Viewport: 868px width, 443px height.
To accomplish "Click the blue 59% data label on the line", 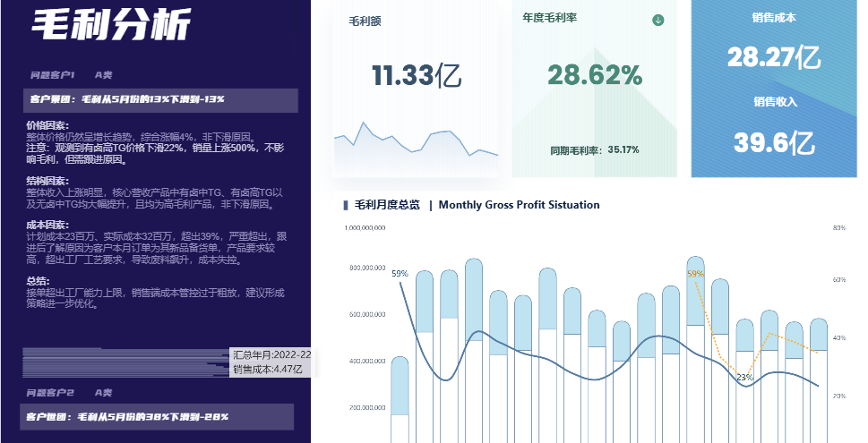I will pyautogui.click(x=400, y=274).
